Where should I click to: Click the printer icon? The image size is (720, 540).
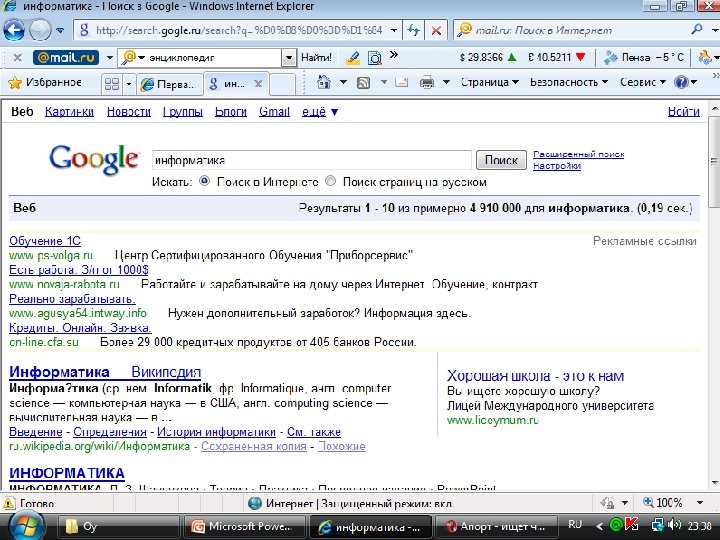427,83
